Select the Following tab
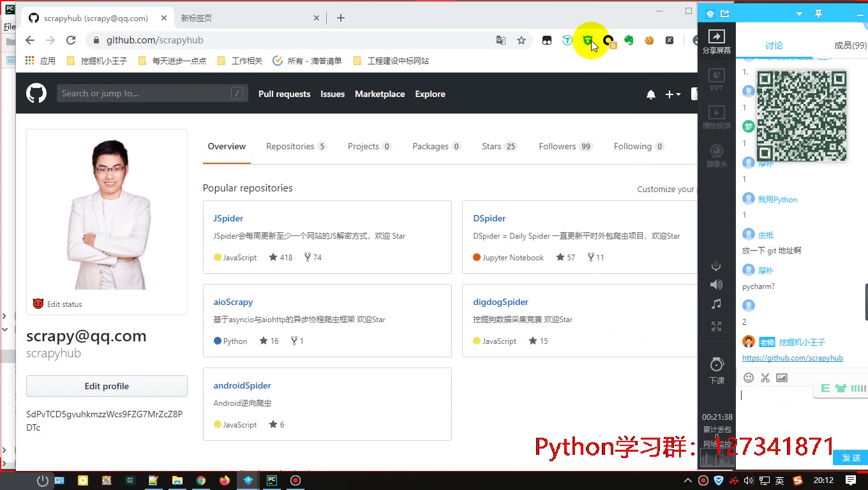Viewport: 868px width, 490px height. [x=639, y=147]
